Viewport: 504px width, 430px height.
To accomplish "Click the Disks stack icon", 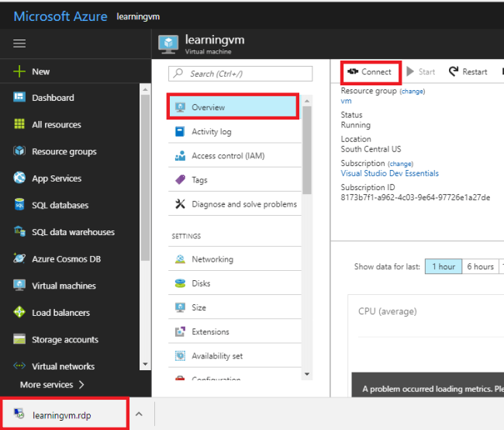I will coord(180,283).
